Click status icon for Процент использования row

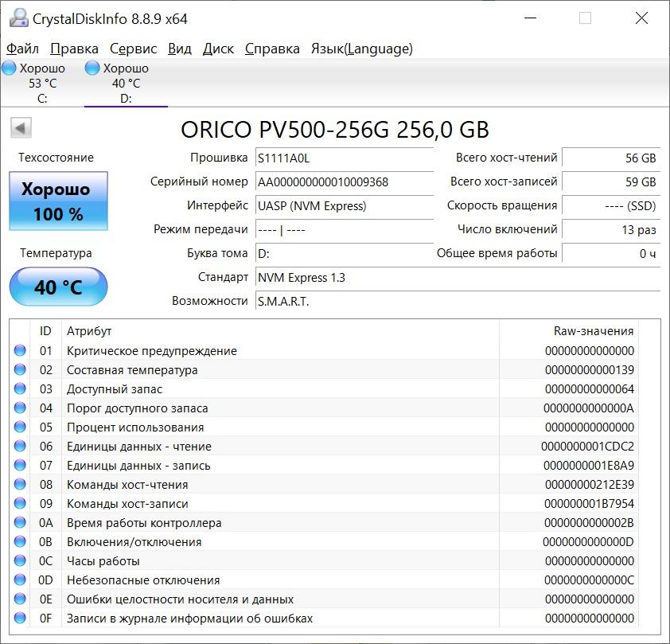pos(20,427)
